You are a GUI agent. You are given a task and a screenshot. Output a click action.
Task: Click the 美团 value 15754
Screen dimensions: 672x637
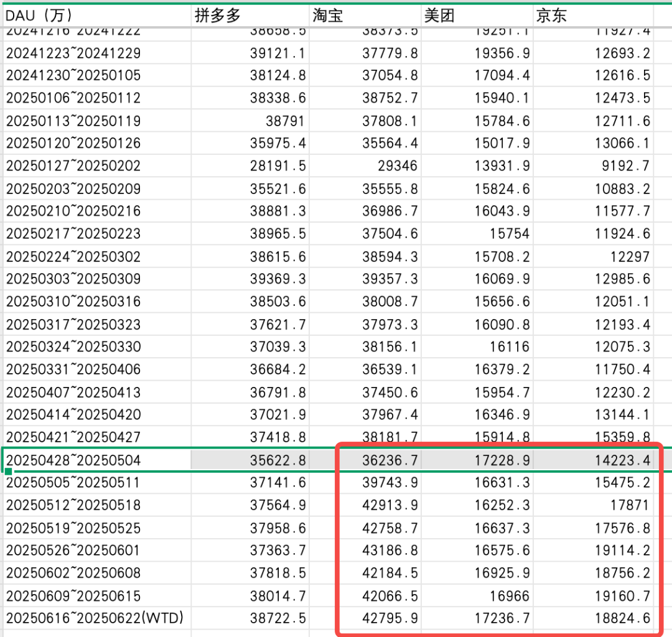pos(477,233)
